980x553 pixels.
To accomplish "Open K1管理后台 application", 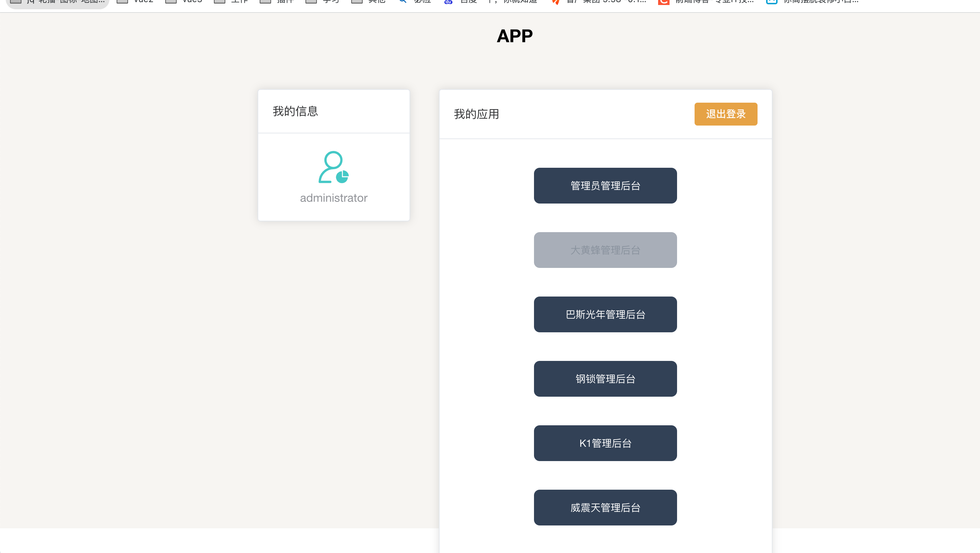I will click(605, 443).
